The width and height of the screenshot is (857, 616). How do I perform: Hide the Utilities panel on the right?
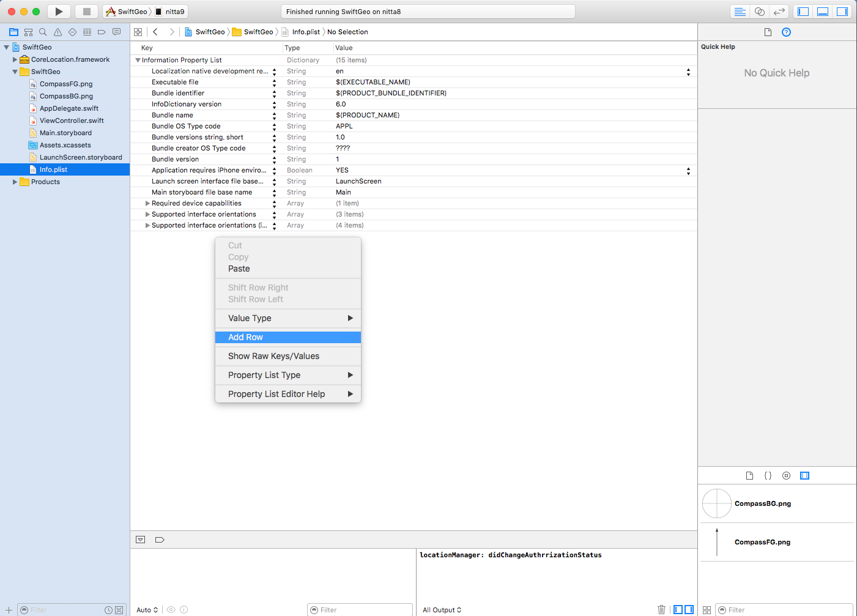coord(842,12)
